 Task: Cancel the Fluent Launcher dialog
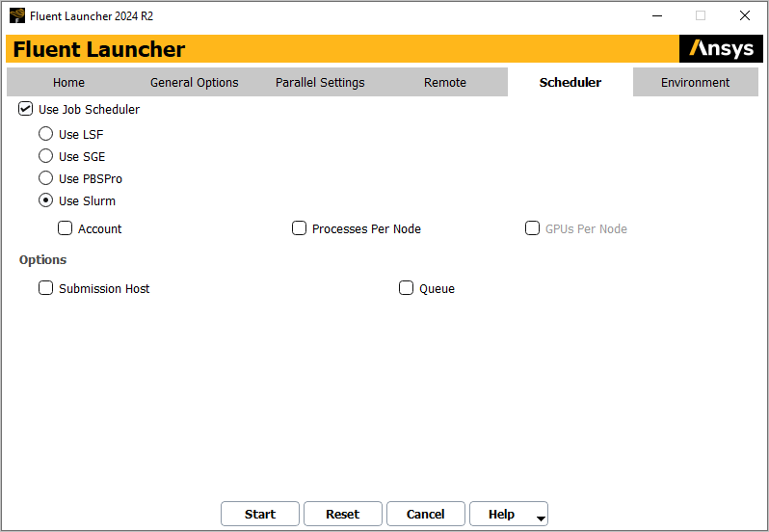tap(426, 514)
